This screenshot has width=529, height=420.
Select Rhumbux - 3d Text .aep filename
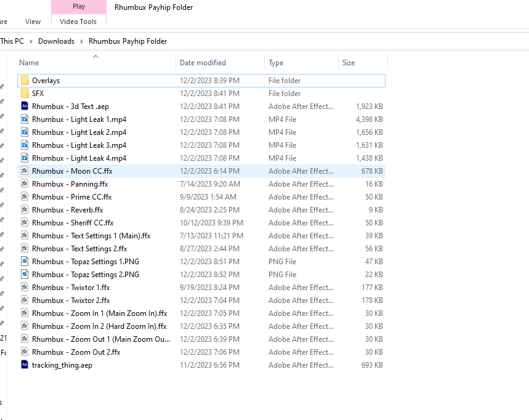(70, 107)
